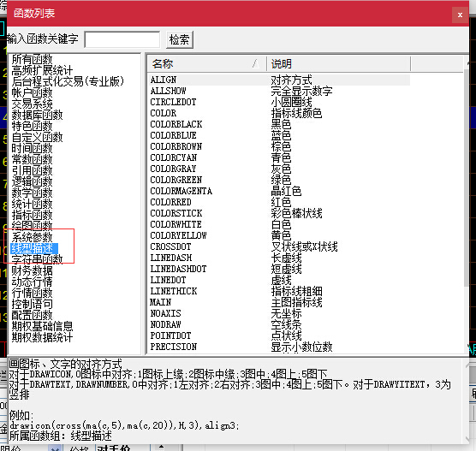Screen dimensions: 476x451
Task: Select 自定义函数 category
Action: (37, 137)
